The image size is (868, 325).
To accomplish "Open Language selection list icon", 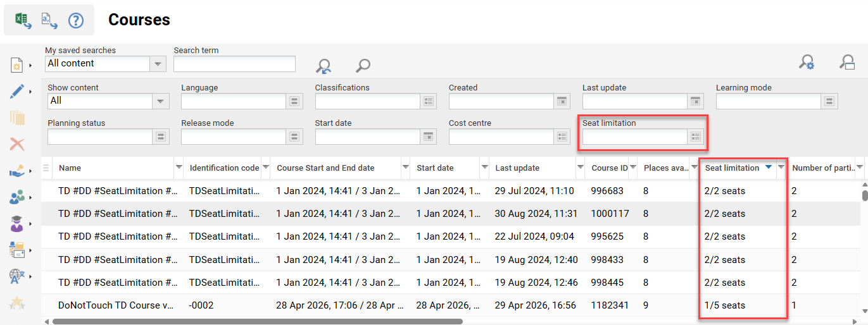I will tap(294, 101).
